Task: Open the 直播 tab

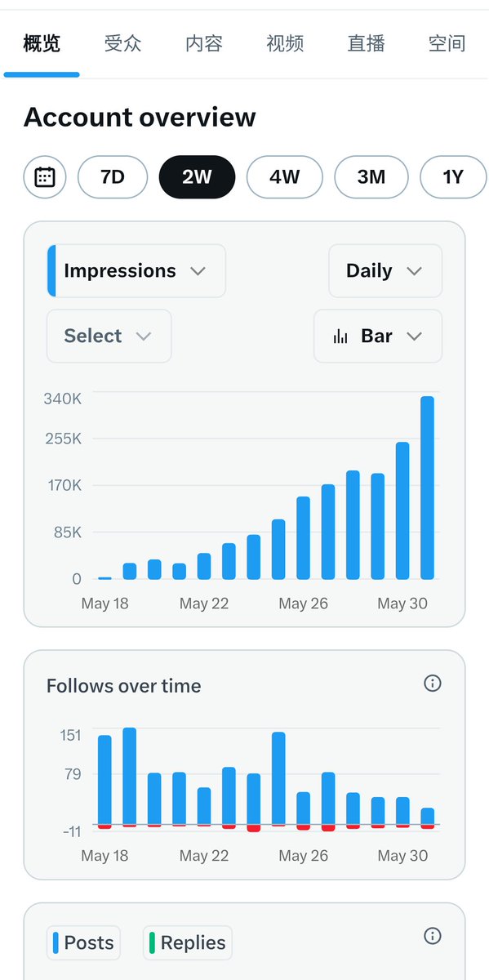Action: [366, 43]
